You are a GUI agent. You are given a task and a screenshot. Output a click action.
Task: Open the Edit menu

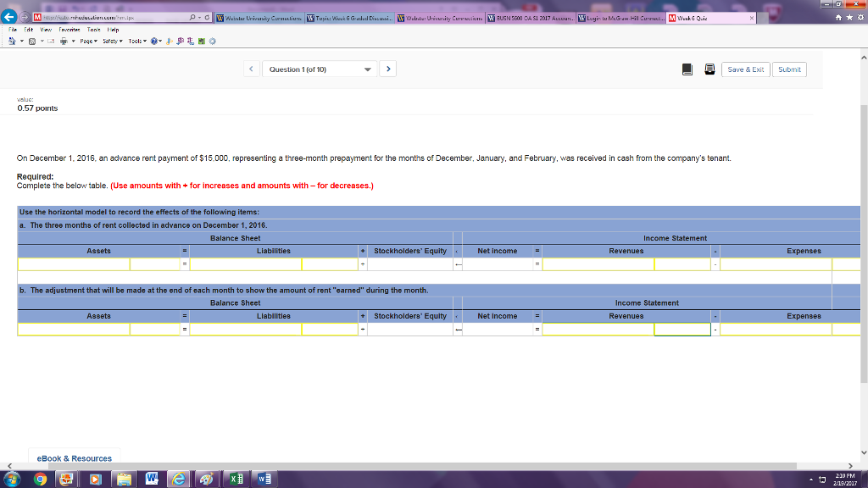(x=29, y=30)
